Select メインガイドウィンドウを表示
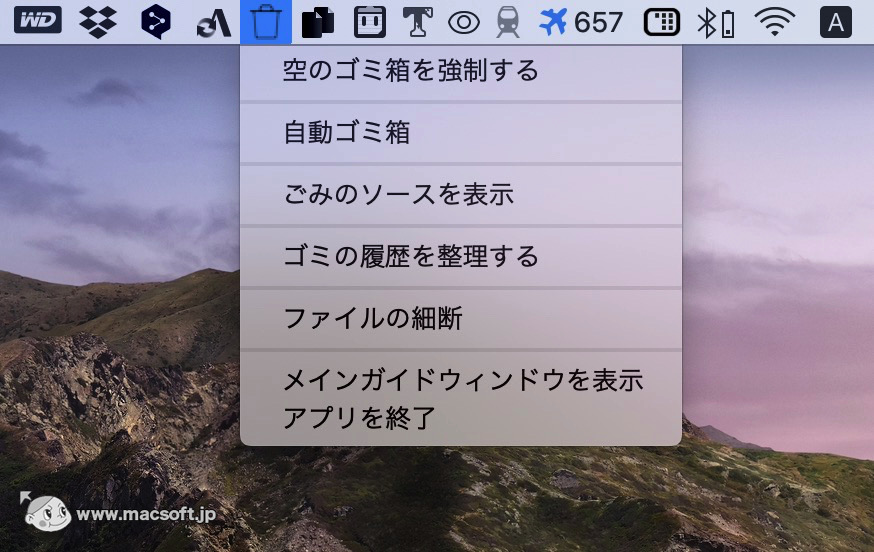Screen dimensions: 874x552 [x=463, y=380]
